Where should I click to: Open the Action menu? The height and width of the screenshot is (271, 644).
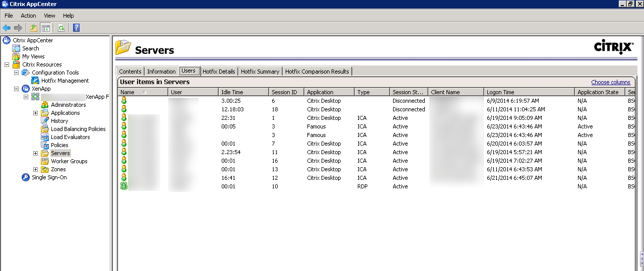[28, 16]
